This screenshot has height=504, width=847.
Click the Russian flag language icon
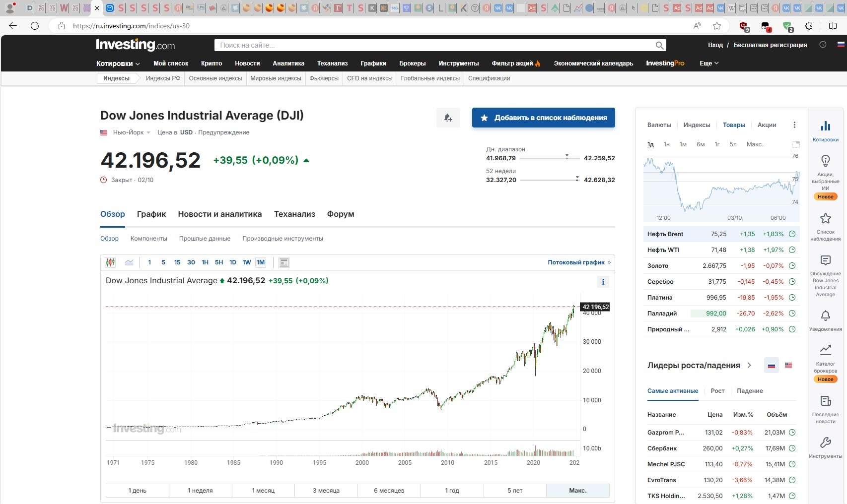841,45
